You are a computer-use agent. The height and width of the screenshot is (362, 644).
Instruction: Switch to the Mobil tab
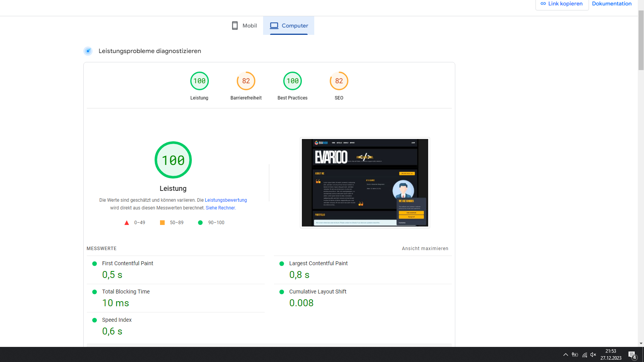(244, 26)
